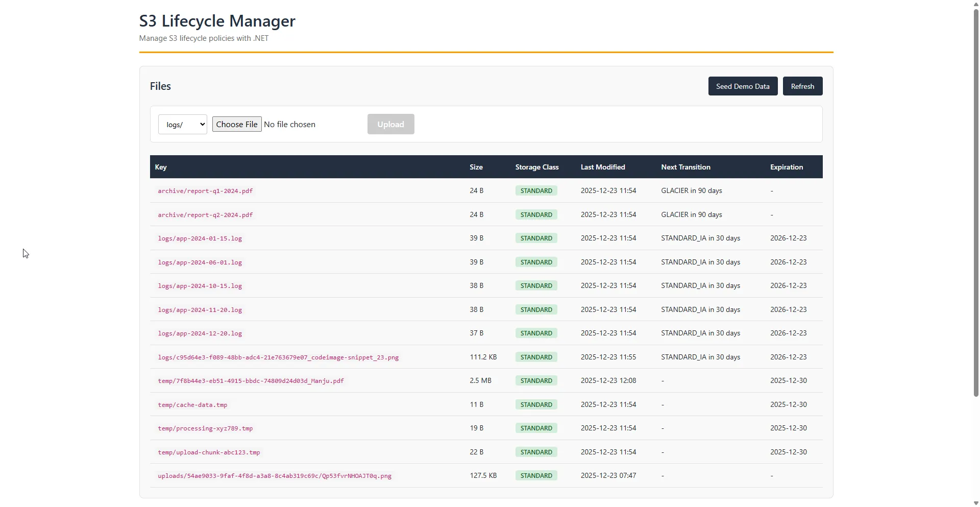Open the codeimage-snippet_23.png file link
The height and width of the screenshot is (507, 980).
pos(279,357)
